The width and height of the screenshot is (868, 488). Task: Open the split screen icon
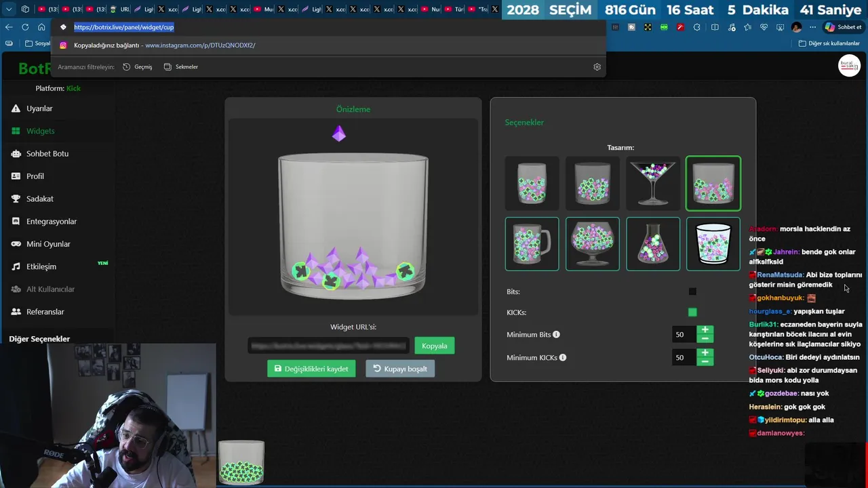coord(715,27)
